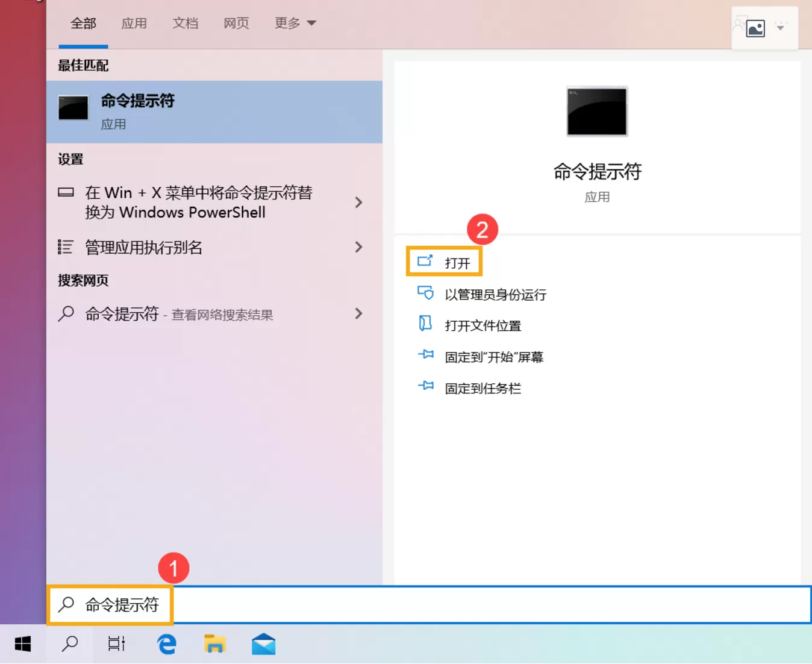Click the pin icon for 固定到"开始"屏幕
The width and height of the screenshot is (812, 664).
click(425, 355)
